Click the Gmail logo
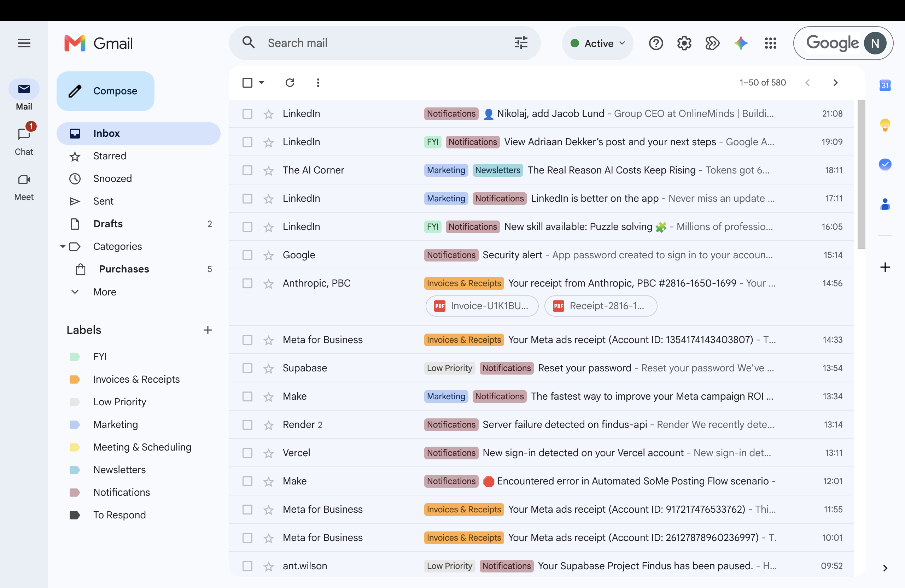 point(99,43)
